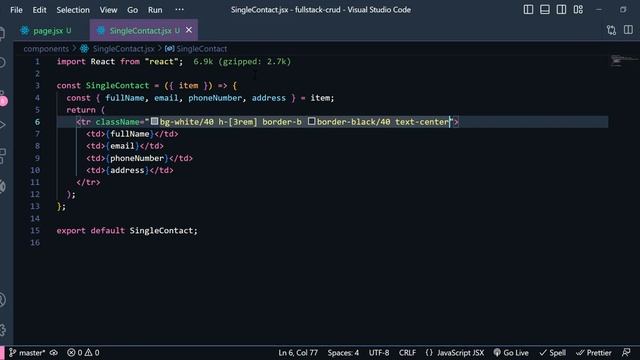
Task: Toggle the bottom panel layout icon
Action: pos(544,9)
